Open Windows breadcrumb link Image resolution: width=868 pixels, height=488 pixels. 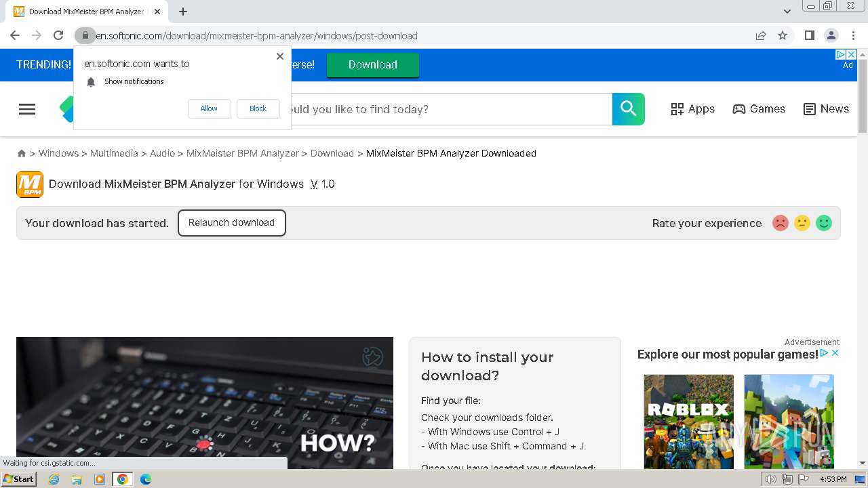pos(58,153)
